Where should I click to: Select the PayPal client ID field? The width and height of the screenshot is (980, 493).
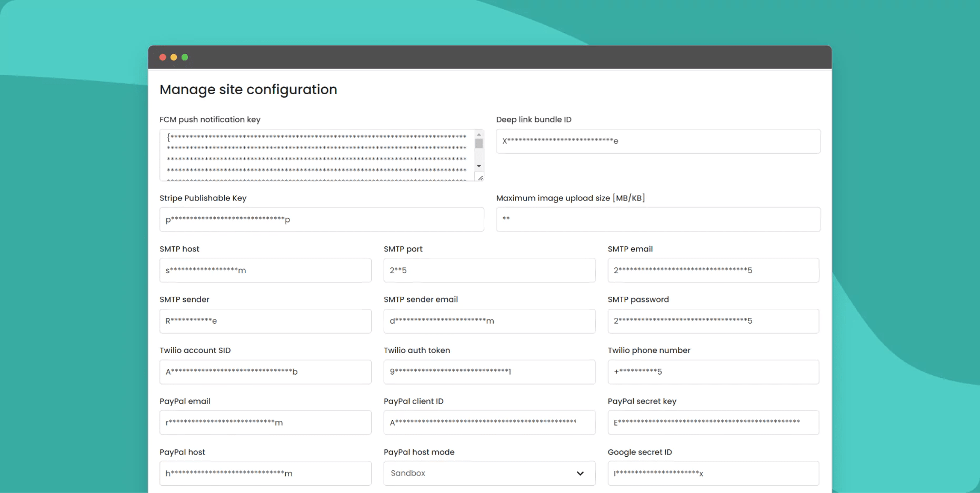489,422
